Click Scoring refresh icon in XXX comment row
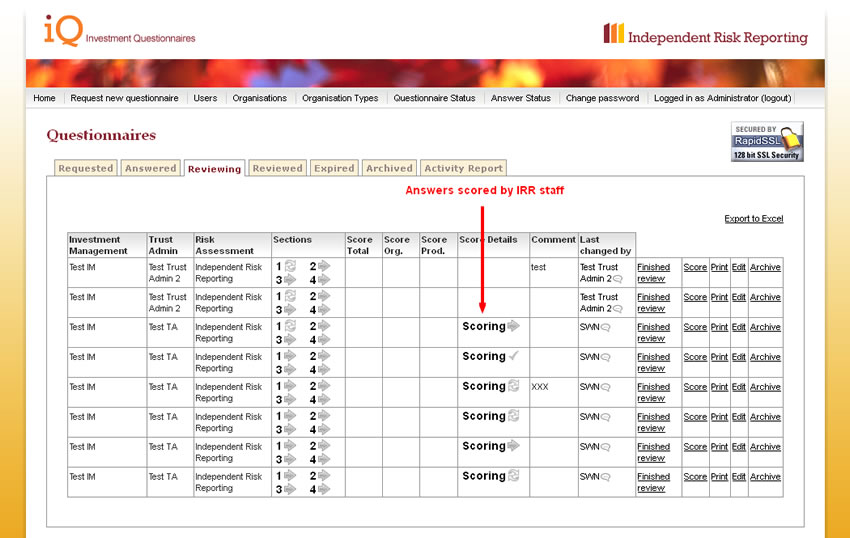The image size is (850, 538). click(513, 386)
